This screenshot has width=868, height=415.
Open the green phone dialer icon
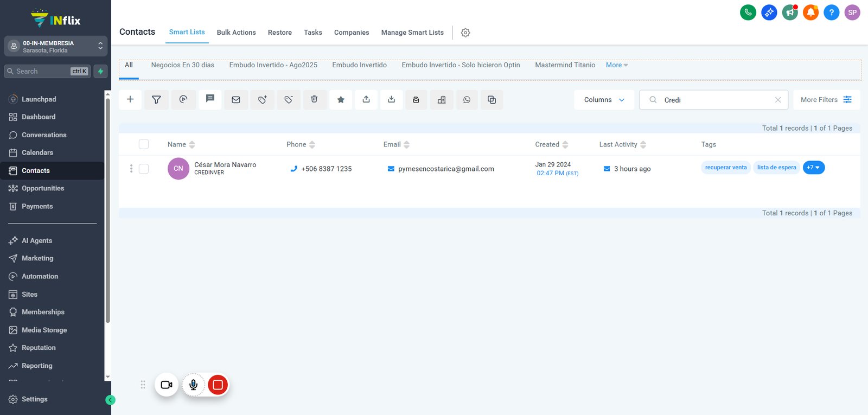click(x=748, y=12)
